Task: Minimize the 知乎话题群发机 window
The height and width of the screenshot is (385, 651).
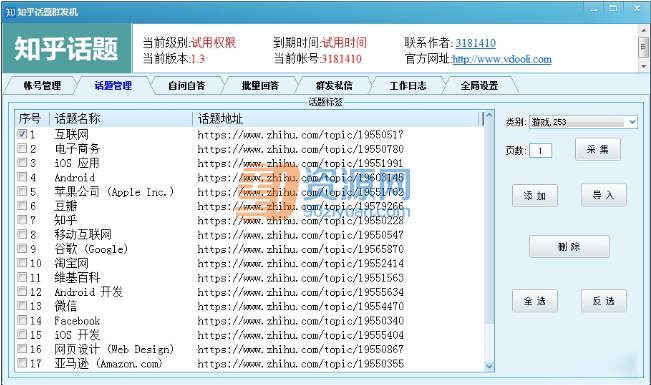Action: [x=594, y=9]
